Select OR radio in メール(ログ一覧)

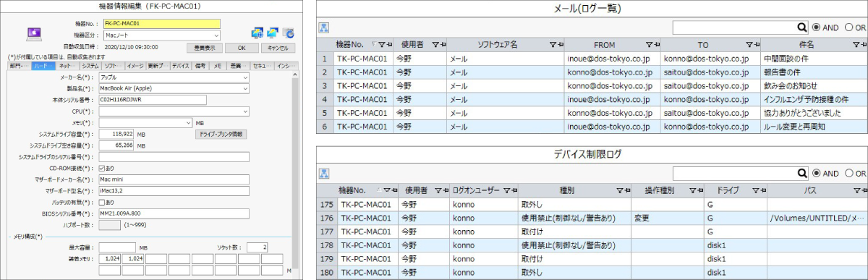pyautogui.click(x=849, y=27)
